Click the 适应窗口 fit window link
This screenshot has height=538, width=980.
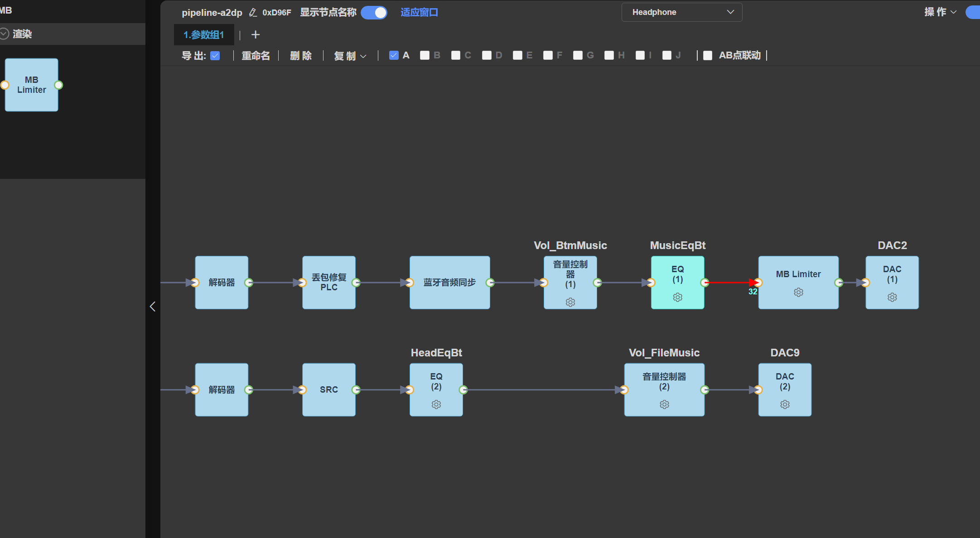click(x=419, y=12)
